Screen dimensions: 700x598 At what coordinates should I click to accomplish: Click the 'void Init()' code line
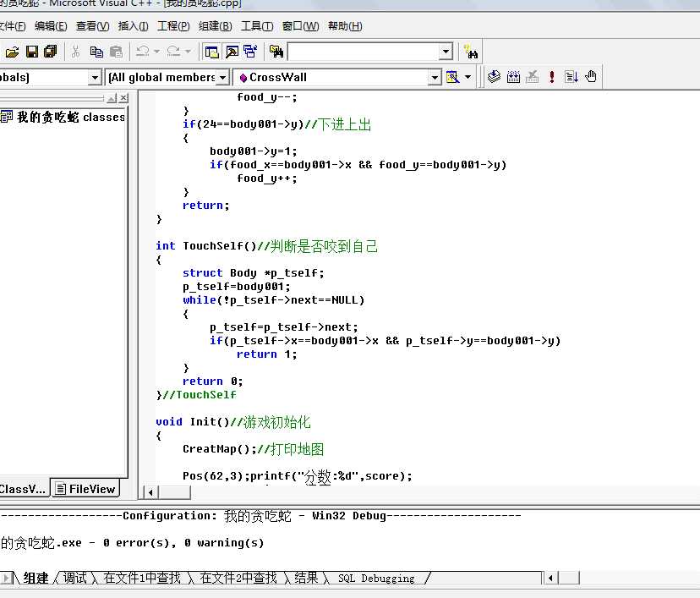pyautogui.click(x=233, y=422)
